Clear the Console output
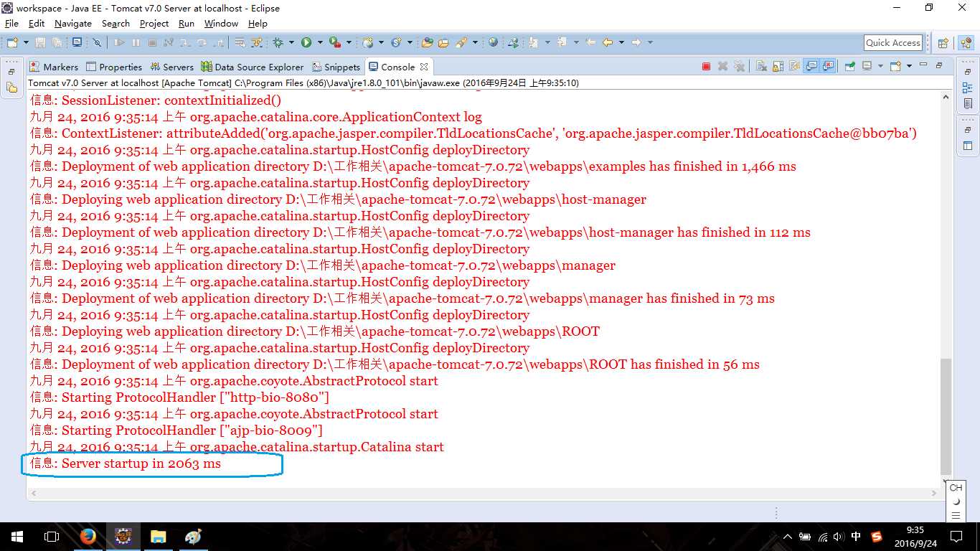 click(761, 66)
